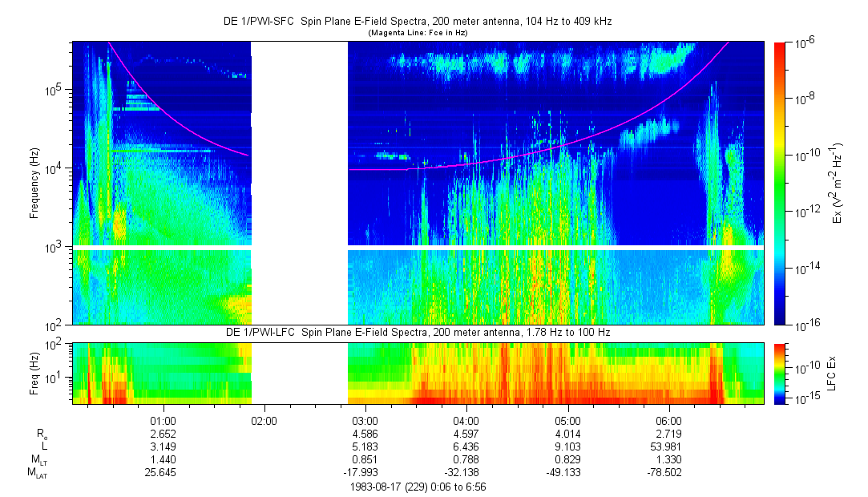Select the Freq (Hz) label of LFC panel
The image size is (868, 497).
[34, 373]
